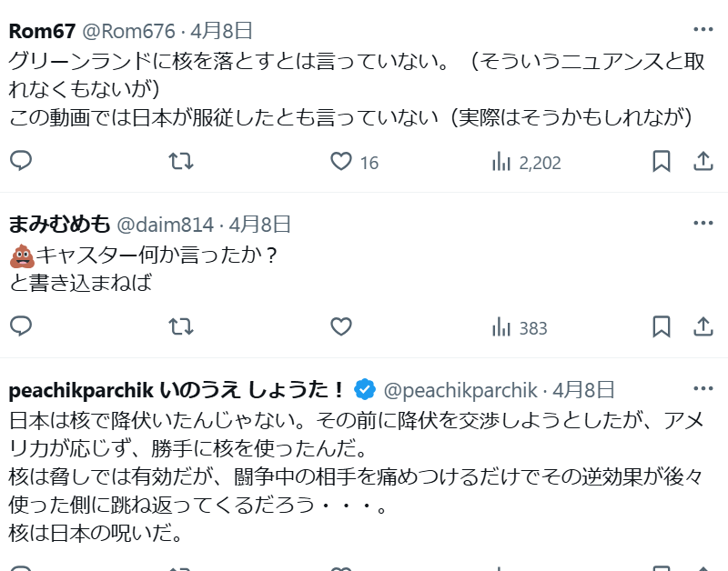Bookmark まみむめも's tweet
This screenshot has width=728, height=571.
tap(662, 326)
